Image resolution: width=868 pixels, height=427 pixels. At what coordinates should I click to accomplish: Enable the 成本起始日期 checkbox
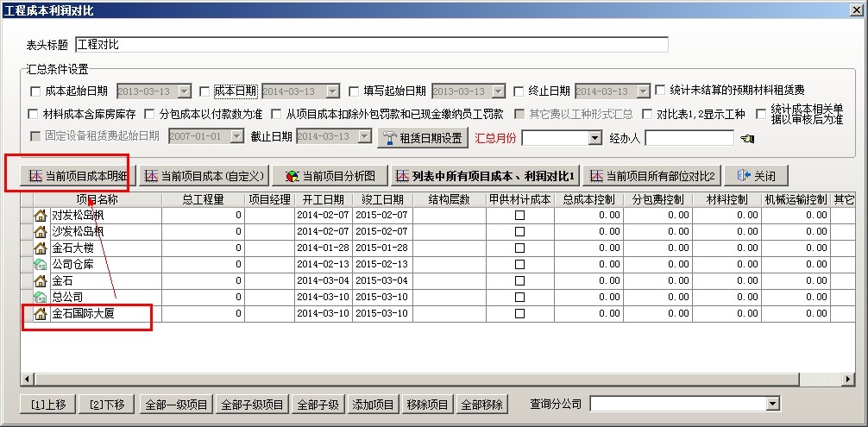point(35,91)
